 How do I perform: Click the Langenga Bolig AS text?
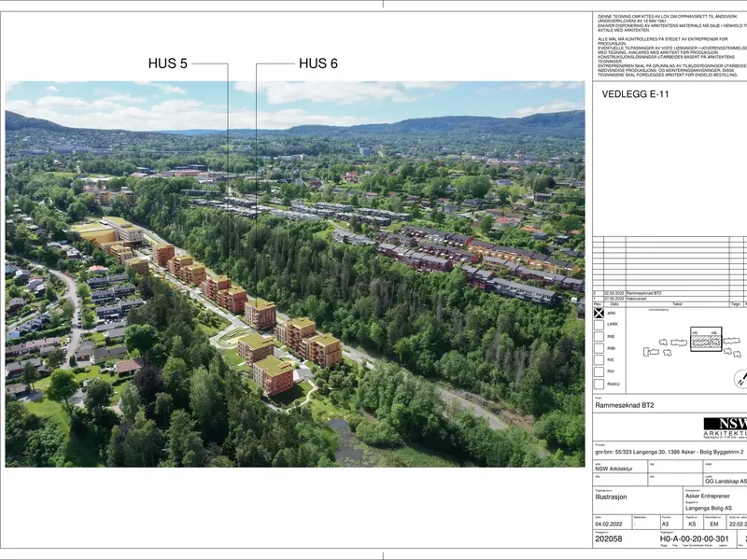click(709, 508)
